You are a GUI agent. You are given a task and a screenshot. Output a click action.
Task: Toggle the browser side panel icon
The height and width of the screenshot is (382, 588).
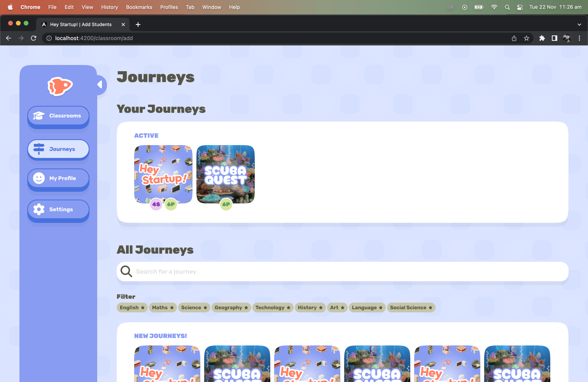click(x=555, y=38)
